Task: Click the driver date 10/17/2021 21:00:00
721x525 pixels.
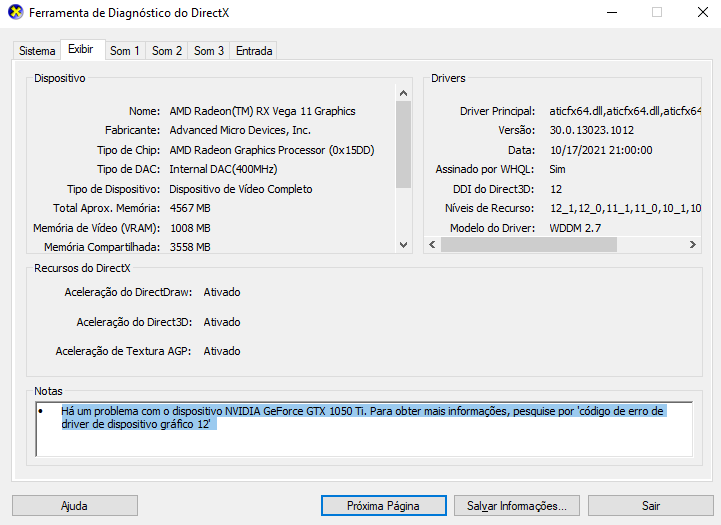Action: pos(601,150)
